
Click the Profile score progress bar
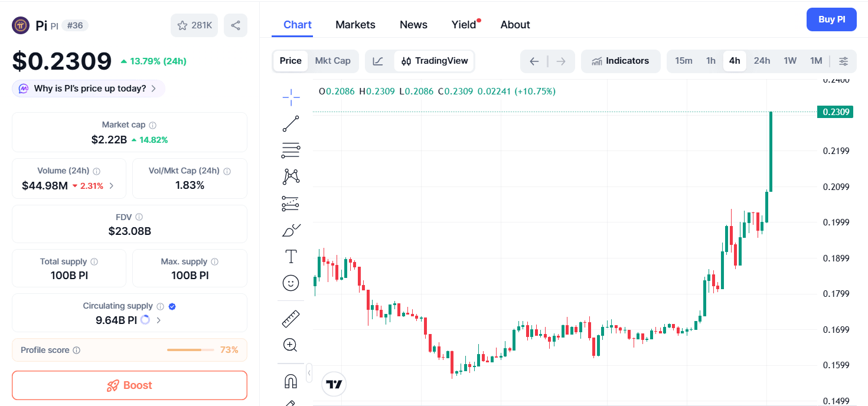190,350
